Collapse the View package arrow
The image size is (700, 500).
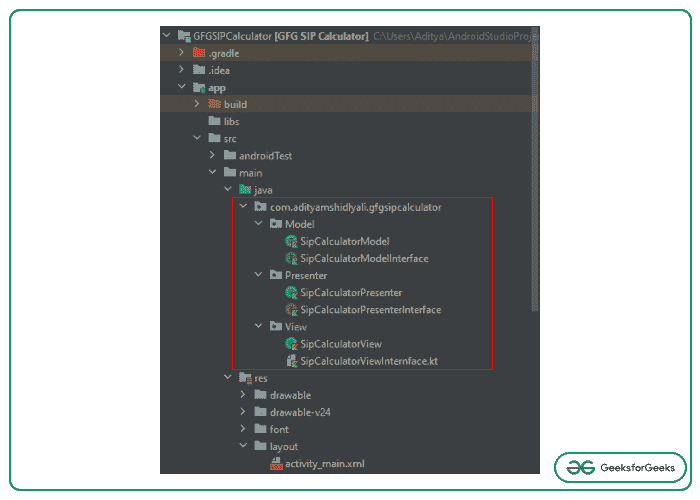coord(260,327)
